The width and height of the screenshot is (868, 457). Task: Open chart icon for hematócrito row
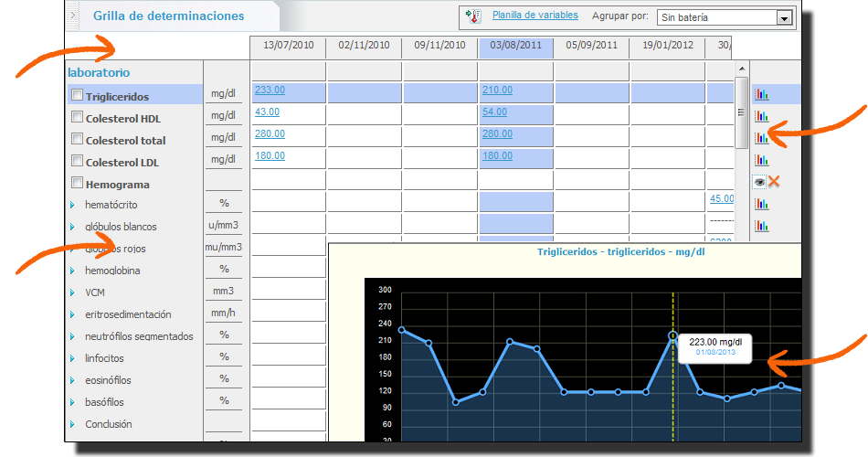pos(760,204)
